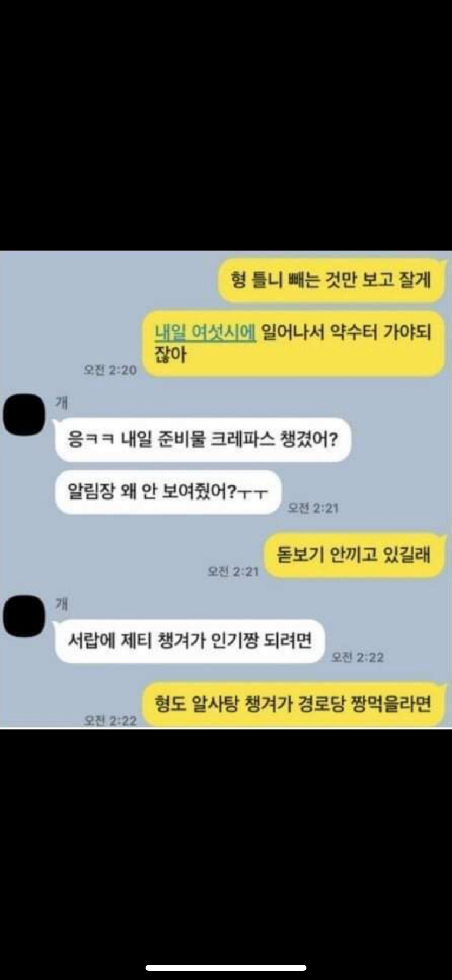The width and height of the screenshot is (452, 980).
Task: Tap the 서랍에 제티 챙겨가 message bubble
Action: tap(190, 641)
